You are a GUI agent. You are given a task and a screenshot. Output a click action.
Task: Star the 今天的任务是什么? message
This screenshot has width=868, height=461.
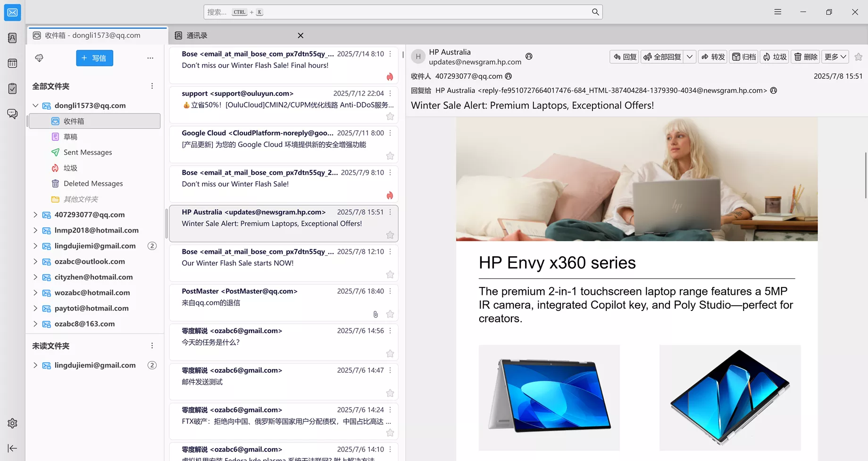pos(390,353)
